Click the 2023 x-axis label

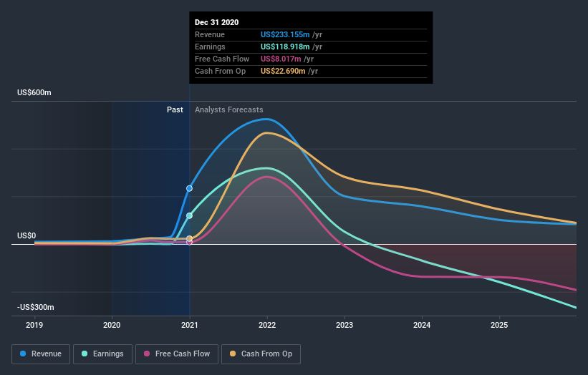pos(344,325)
